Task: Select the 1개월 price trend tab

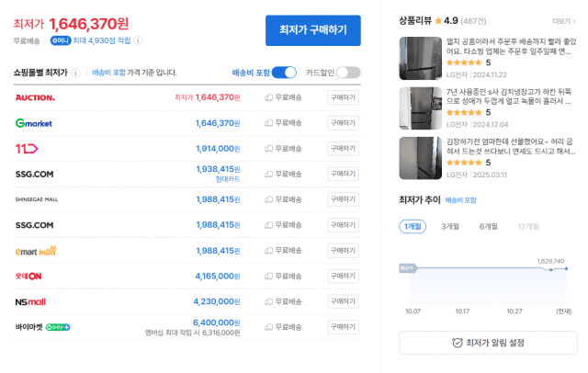Action: pos(413,226)
